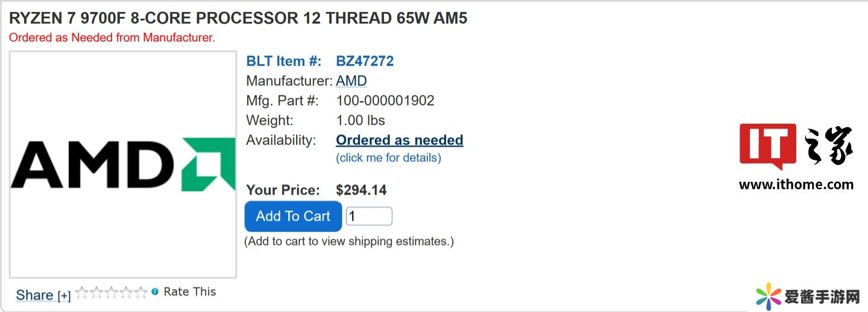Viewport: 868px width, 312px height.
Task: Click the AMD product image thumbnail
Action: tap(123, 165)
